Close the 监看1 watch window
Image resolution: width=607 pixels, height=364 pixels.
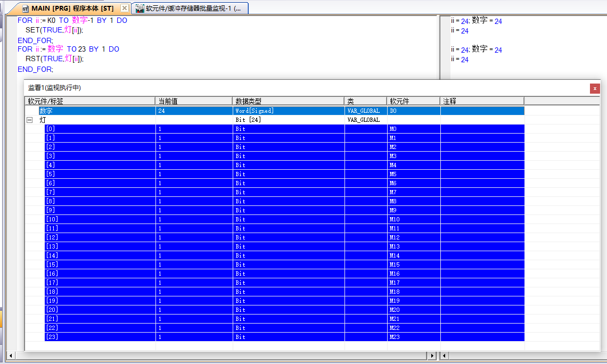pos(595,88)
